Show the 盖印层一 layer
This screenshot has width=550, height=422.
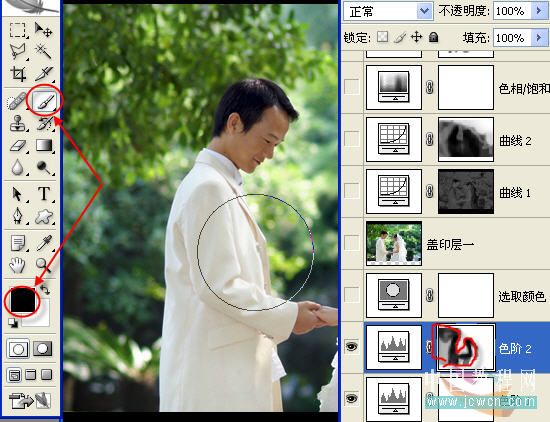click(x=352, y=242)
